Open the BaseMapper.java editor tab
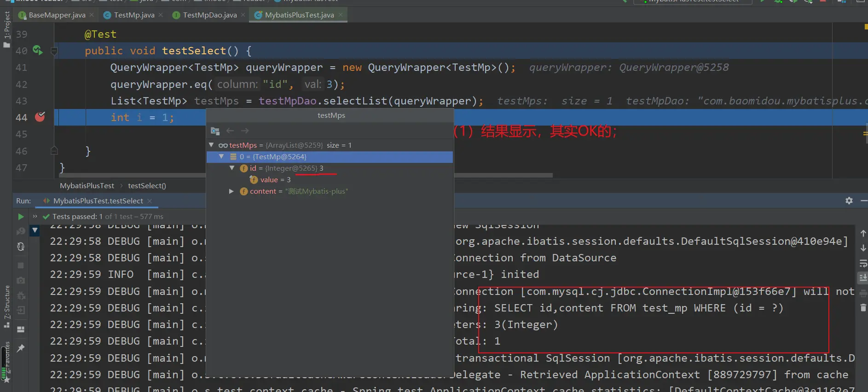 [x=57, y=15]
